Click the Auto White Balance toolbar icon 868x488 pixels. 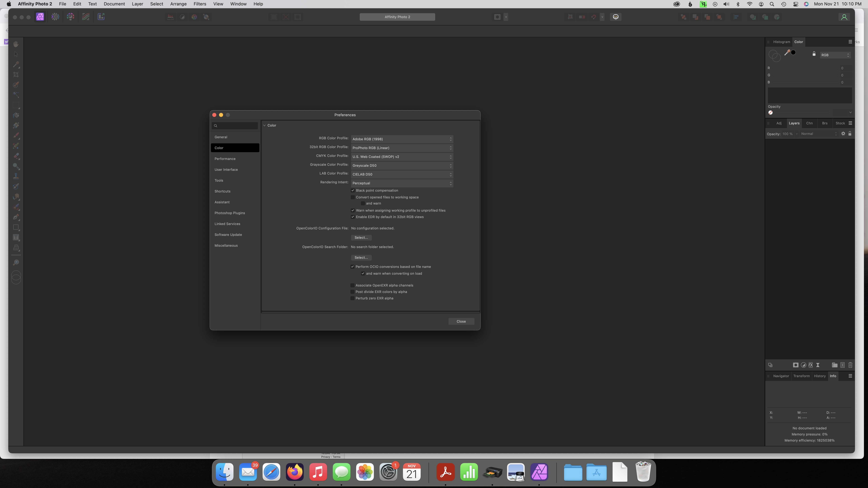click(x=206, y=17)
